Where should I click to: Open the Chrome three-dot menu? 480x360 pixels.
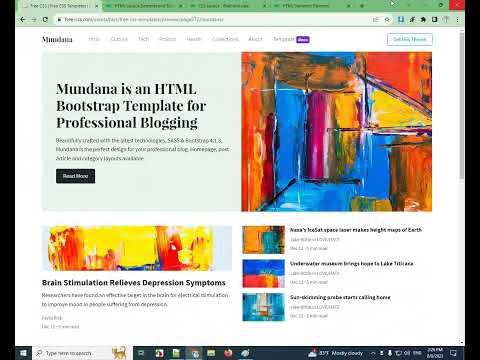[457, 20]
